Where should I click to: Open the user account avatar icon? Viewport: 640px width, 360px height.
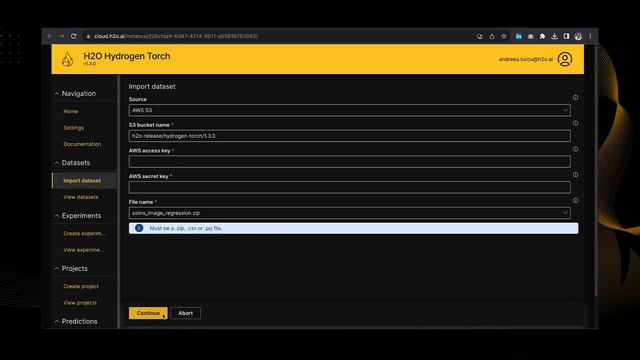pos(565,59)
